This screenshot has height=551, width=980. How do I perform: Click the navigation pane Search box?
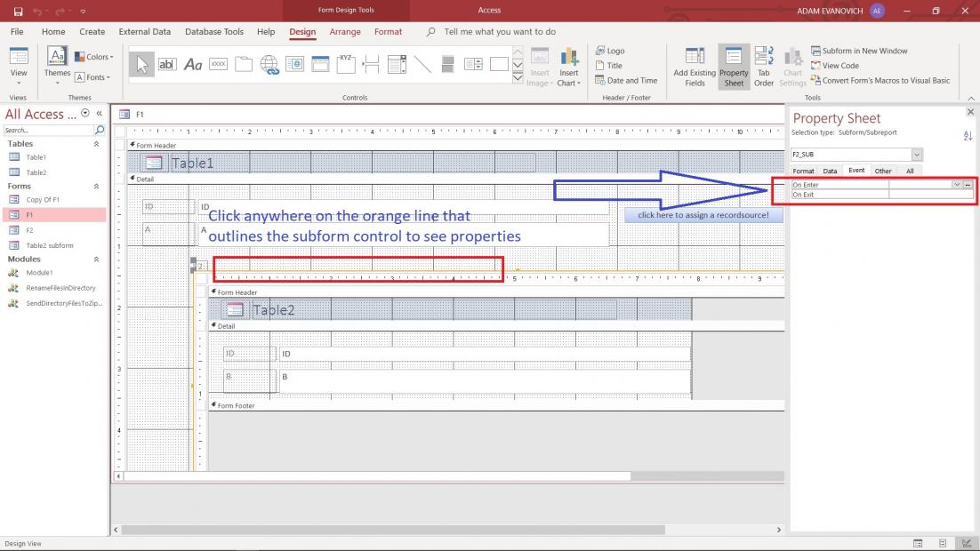click(48, 130)
